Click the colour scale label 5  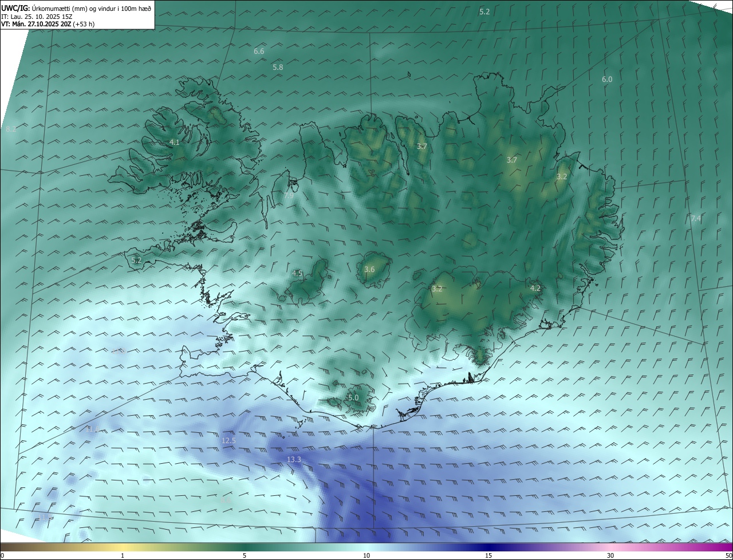point(245,555)
